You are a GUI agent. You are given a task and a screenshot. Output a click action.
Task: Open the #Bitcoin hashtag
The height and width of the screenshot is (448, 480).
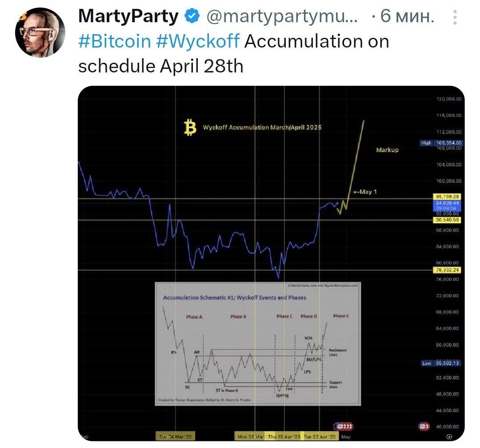coord(115,41)
